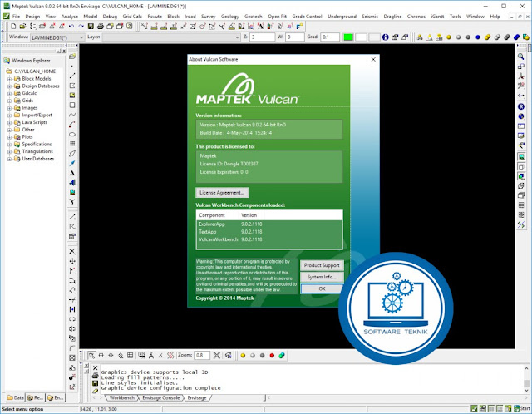Click the Product Support button
532x414 pixels.
322,265
